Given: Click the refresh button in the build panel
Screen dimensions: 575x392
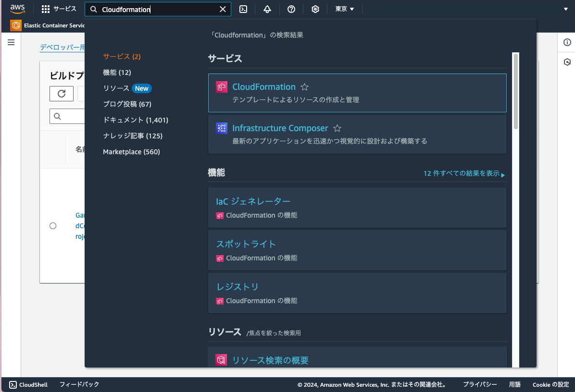Looking at the screenshot, I should (62, 94).
